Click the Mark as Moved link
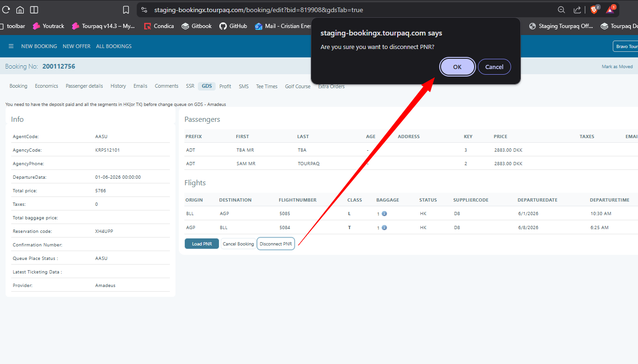The image size is (638, 364). coord(617,67)
